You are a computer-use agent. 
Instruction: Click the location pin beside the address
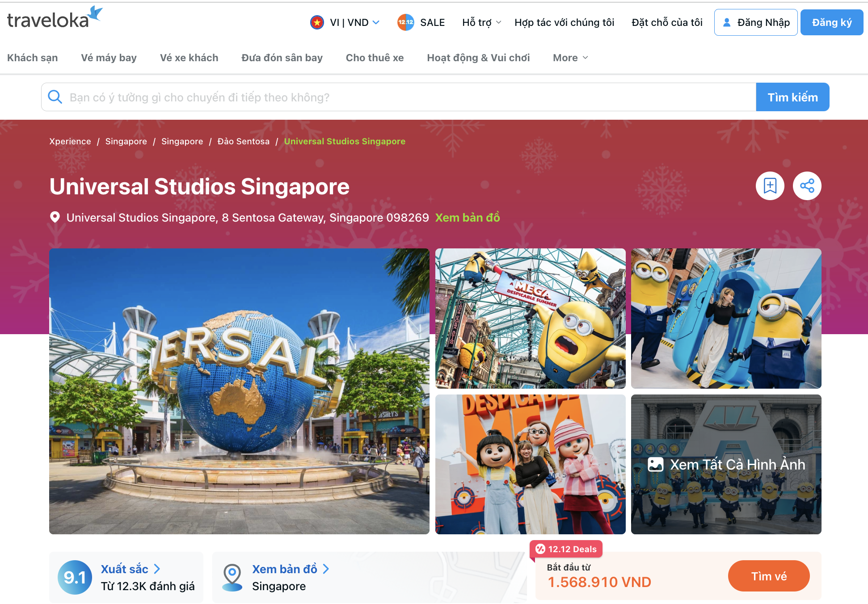pos(55,218)
